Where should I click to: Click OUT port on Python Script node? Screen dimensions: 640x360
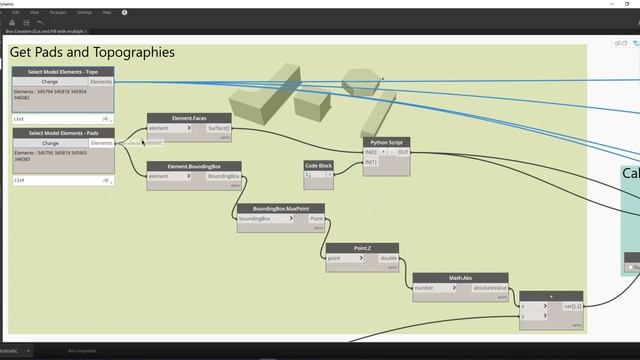pos(403,152)
